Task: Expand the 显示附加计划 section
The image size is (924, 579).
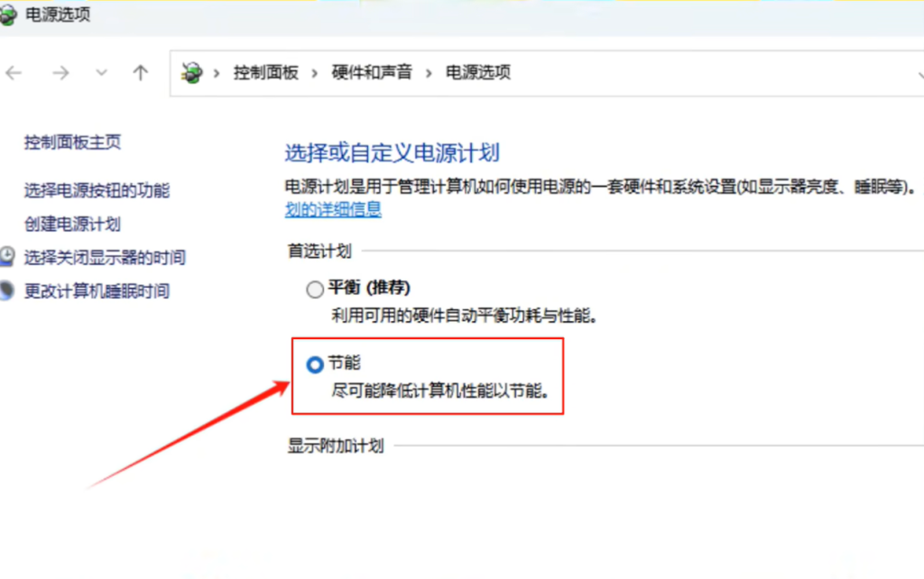Action: (x=336, y=446)
